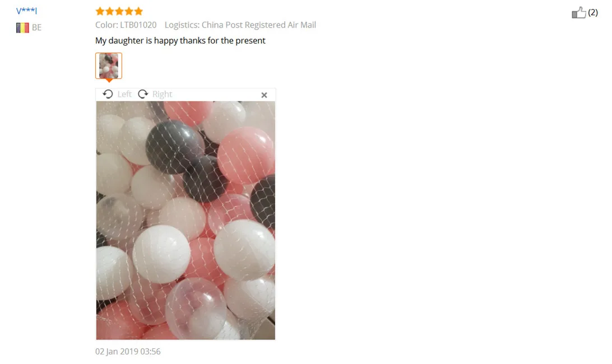Open reviewer V***l's profile
Viewport: 612px width, 364px height.
point(26,11)
